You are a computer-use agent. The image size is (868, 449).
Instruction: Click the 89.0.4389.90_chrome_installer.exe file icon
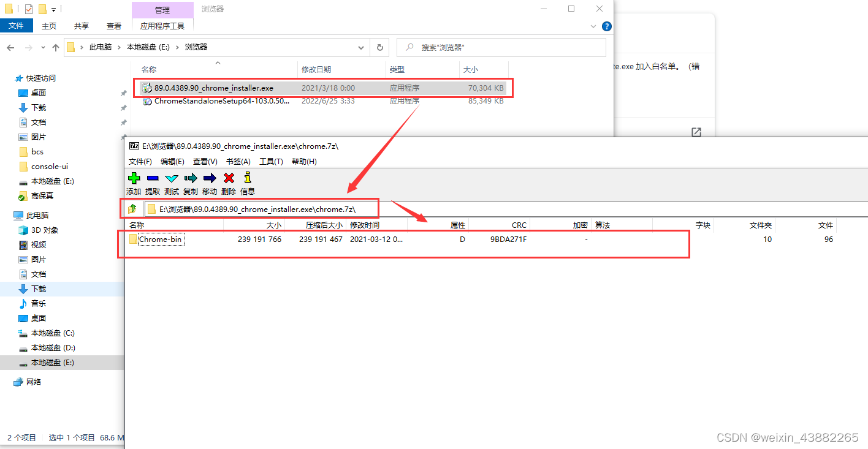(147, 88)
